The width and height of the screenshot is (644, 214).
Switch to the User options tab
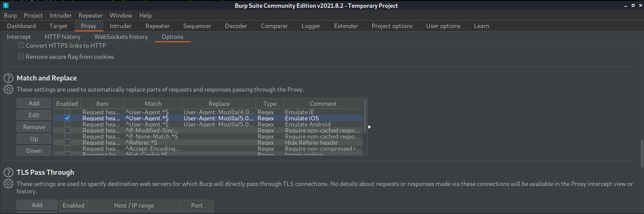coord(443,26)
